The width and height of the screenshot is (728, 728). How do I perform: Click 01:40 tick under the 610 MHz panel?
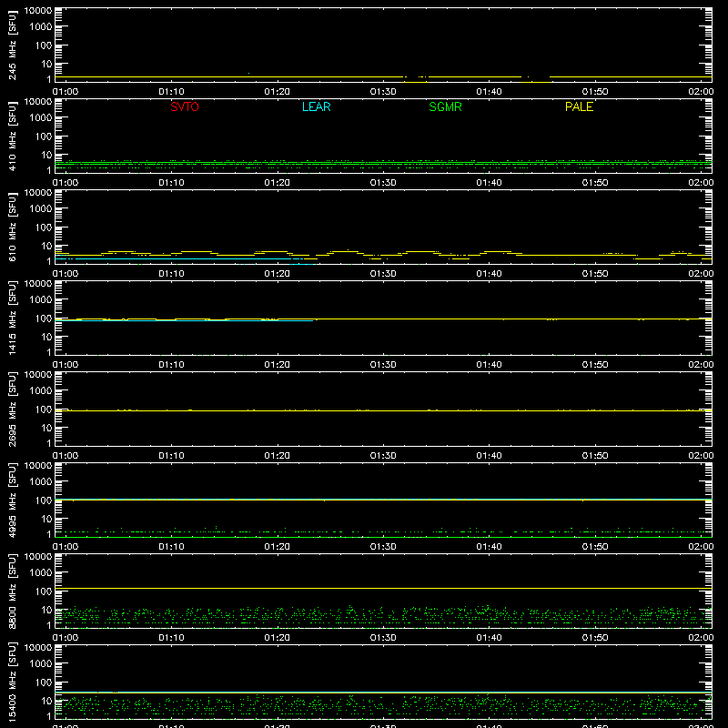click(x=489, y=274)
